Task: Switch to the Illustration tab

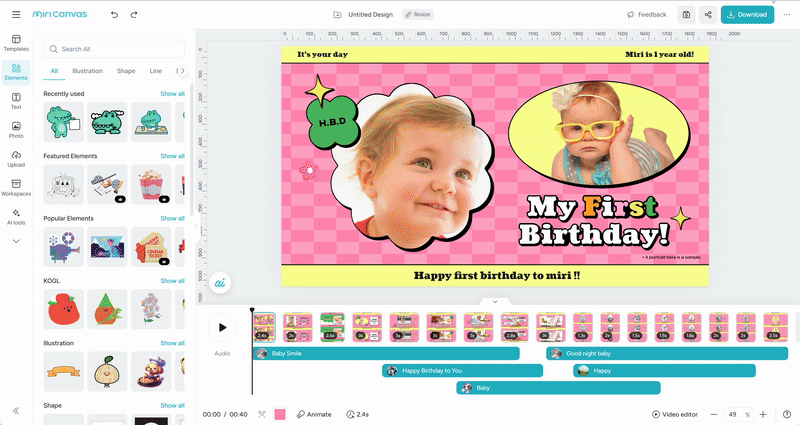Action: (x=87, y=71)
